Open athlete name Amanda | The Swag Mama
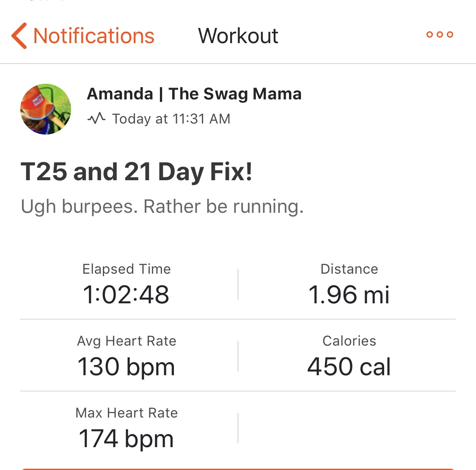The height and width of the screenshot is (470, 476). coord(194,94)
